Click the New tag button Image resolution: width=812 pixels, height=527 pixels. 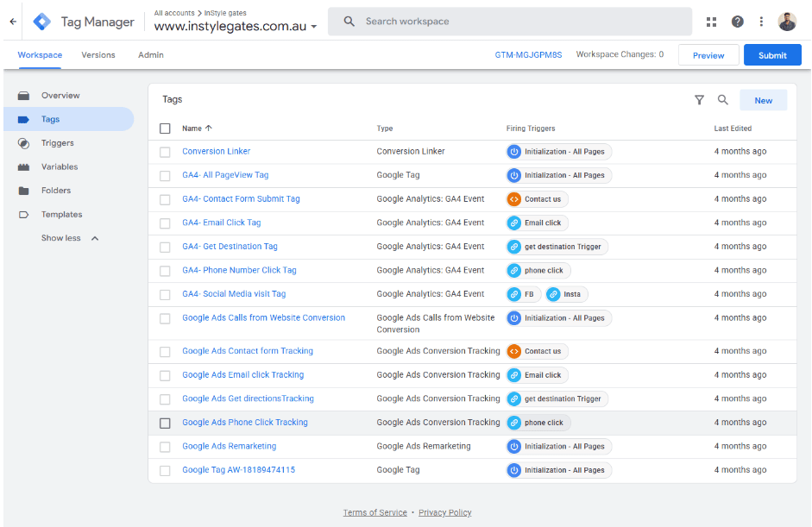pyautogui.click(x=764, y=100)
